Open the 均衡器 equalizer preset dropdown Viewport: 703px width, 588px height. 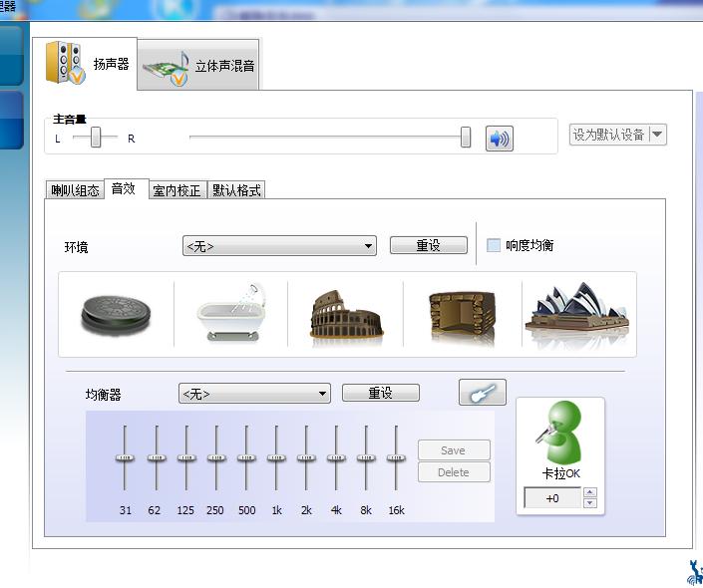coord(254,394)
